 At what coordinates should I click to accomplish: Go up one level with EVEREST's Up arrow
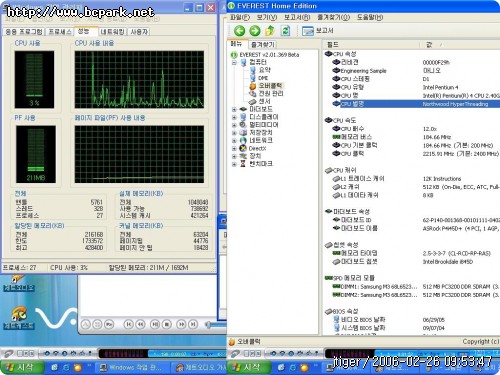pos(270,31)
